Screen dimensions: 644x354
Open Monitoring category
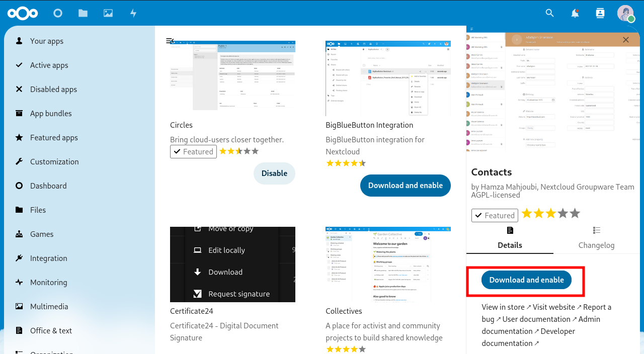(79, 283)
